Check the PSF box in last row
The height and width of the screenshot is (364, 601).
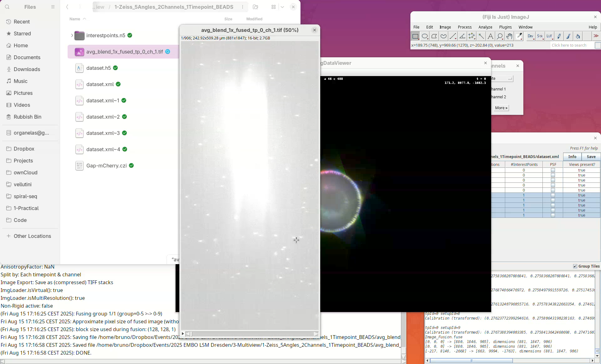click(553, 215)
